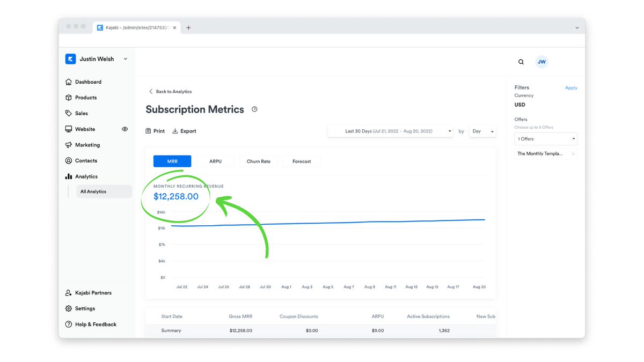The width and height of the screenshot is (644, 362).
Task: Click the Marketing menu label
Action: [x=87, y=145]
